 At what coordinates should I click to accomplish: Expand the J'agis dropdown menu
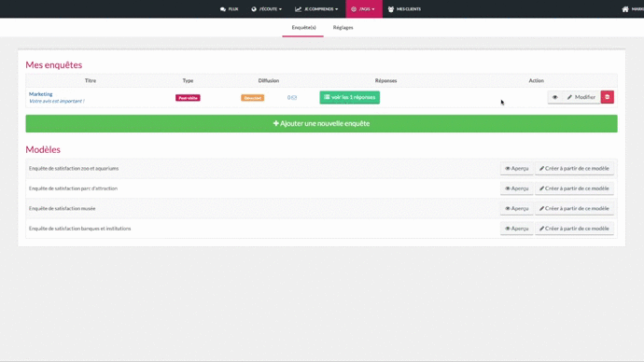[364, 9]
